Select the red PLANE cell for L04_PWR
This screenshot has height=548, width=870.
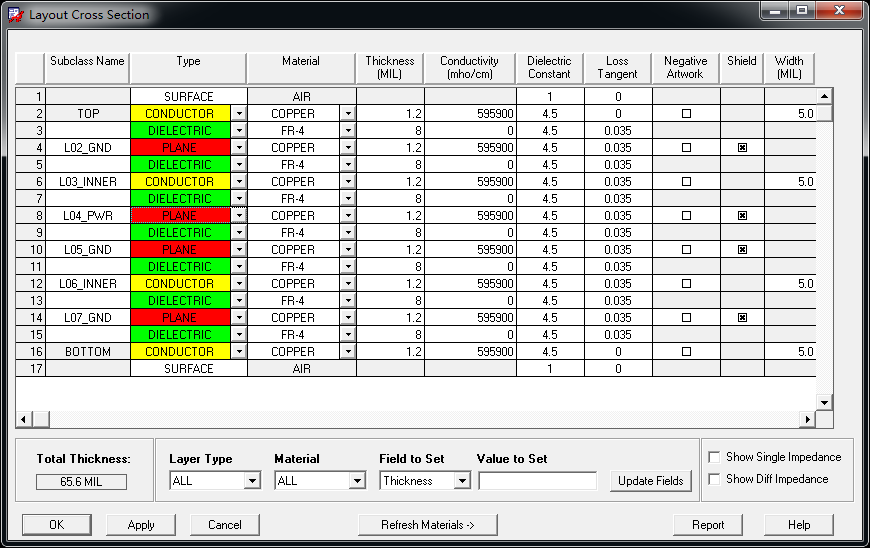[x=180, y=216]
